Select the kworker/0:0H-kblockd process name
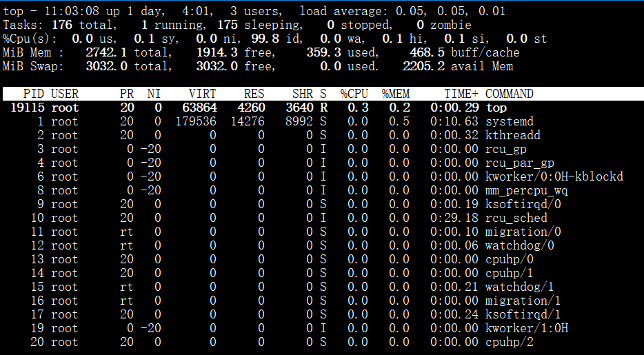644x355 pixels. 554,177
